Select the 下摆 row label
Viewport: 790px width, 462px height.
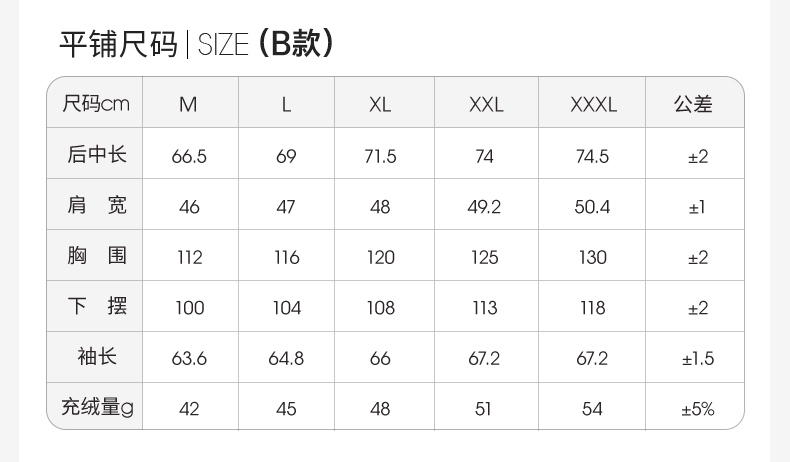tap(97, 306)
